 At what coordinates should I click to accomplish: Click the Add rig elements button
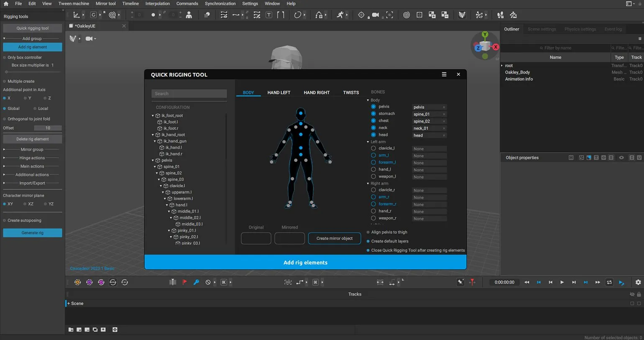coord(305,263)
